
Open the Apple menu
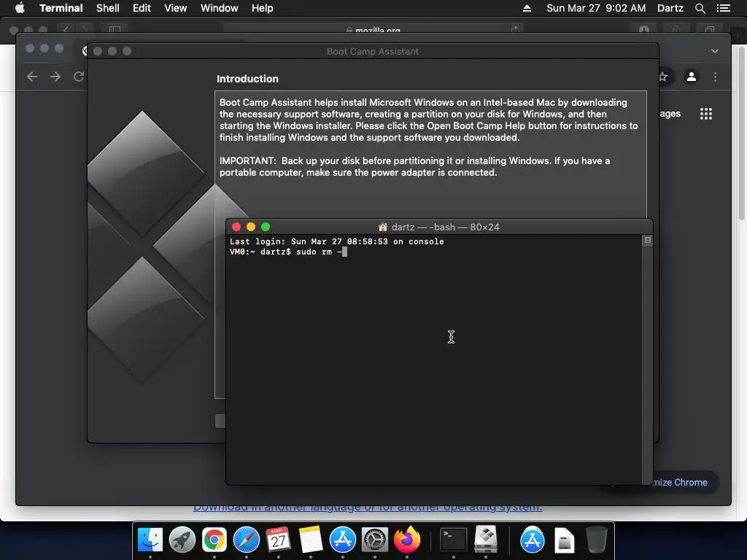20,8
